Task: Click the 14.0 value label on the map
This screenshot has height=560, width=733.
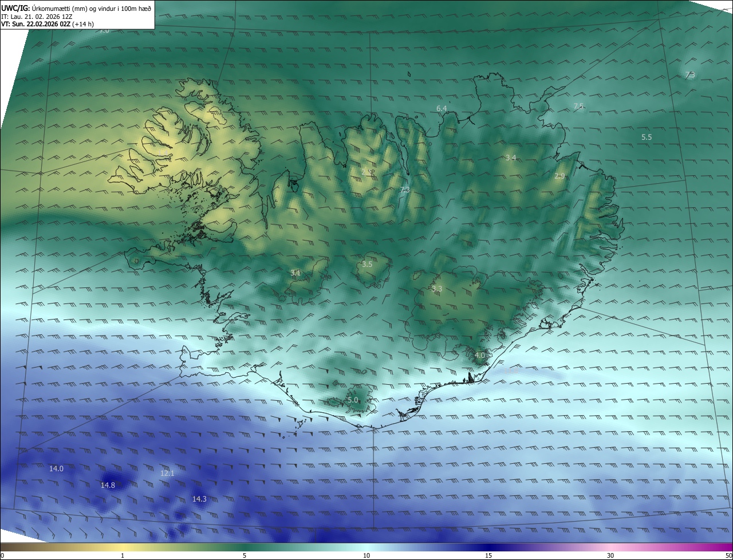Action: (56, 468)
